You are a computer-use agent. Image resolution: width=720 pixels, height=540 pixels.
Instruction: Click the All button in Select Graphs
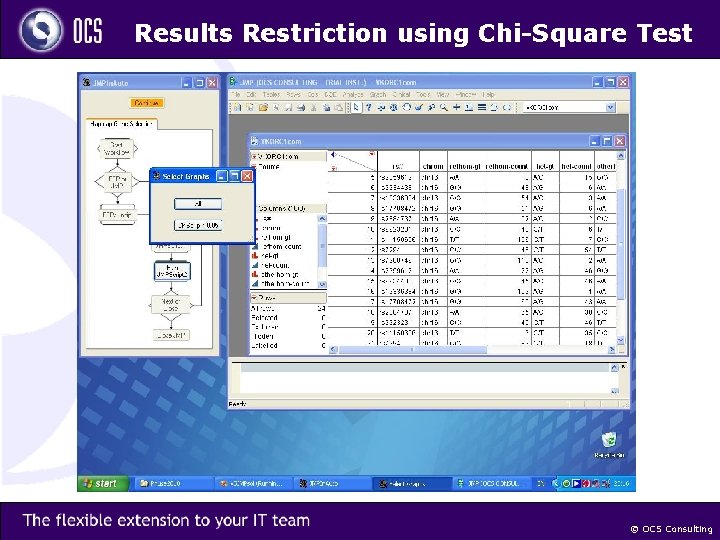198,204
